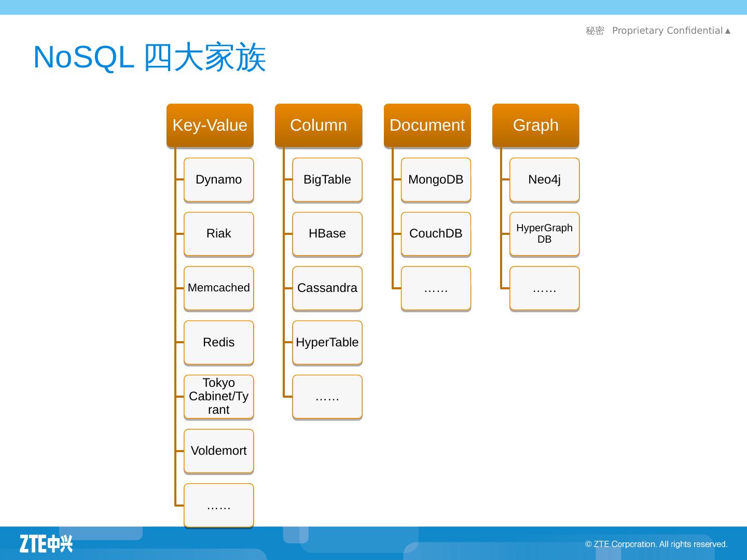Click the "秘密" label at top right
This screenshot has width=747, height=560.
coord(595,31)
